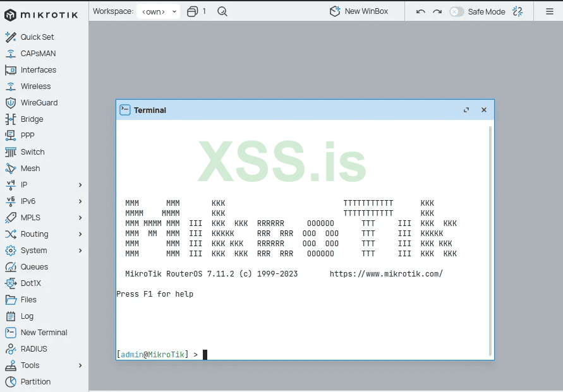Expand the Tools submenu arrow
The height and width of the screenshot is (392, 563).
click(x=80, y=365)
